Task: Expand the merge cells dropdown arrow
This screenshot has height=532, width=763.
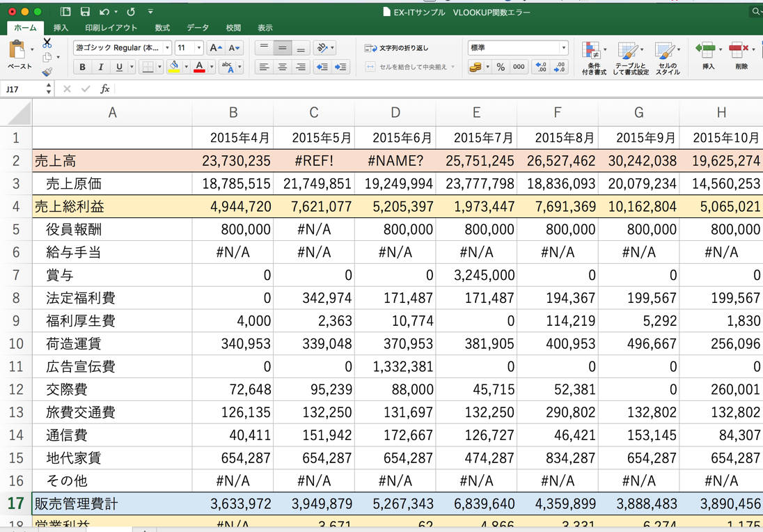Action: point(453,67)
